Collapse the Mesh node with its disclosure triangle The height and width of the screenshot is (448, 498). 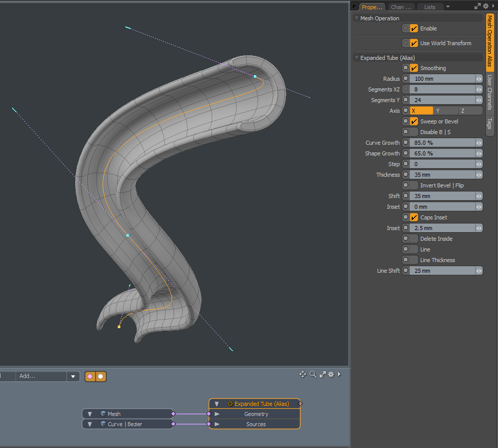pyautogui.click(x=90, y=413)
